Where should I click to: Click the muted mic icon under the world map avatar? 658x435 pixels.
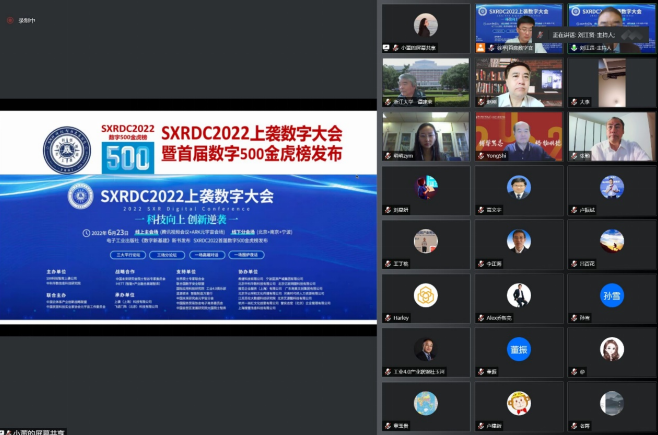(x=388, y=426)
